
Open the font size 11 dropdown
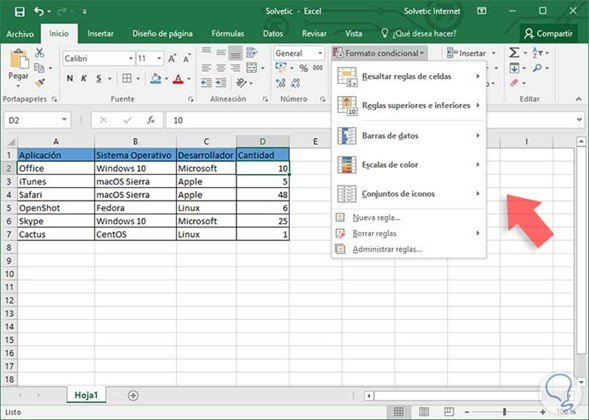click(159, 59)
